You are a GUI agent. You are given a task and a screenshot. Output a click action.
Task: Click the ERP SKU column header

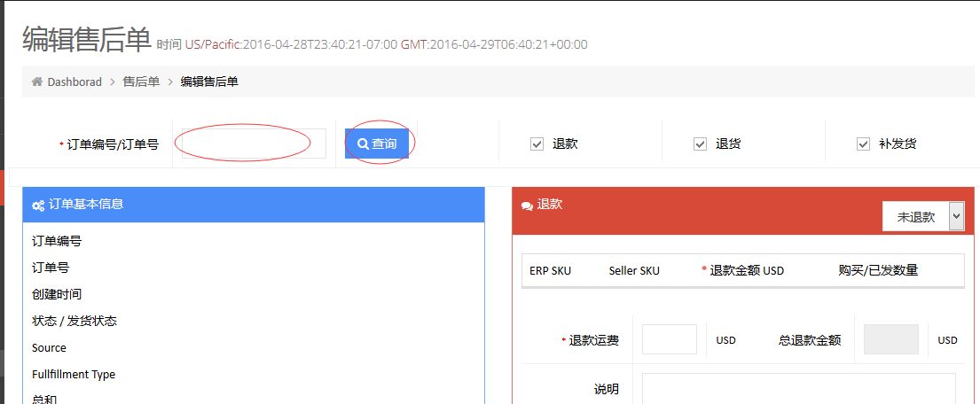click(550, 271)
